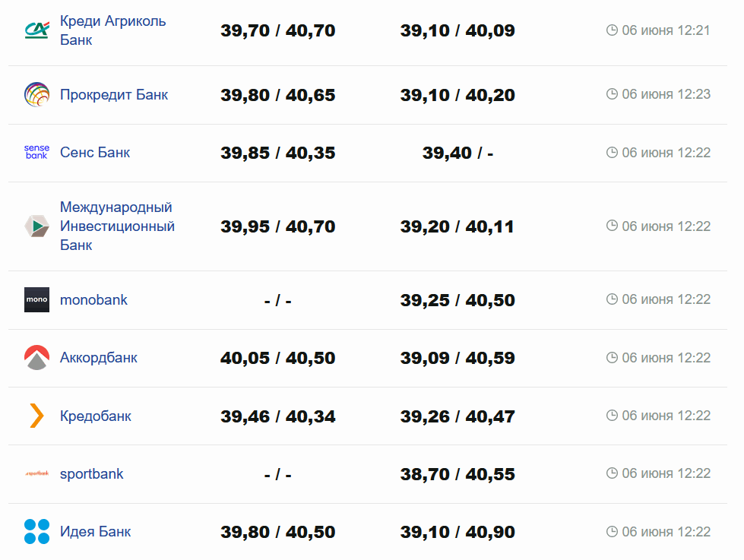Open the Идея Банк name link
744x560 pixels.
96,532
